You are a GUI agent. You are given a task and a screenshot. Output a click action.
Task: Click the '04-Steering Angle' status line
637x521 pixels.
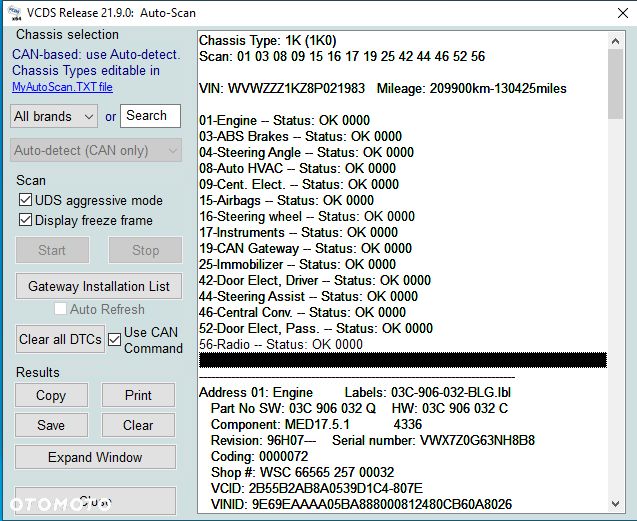click(x=306, y=152)
